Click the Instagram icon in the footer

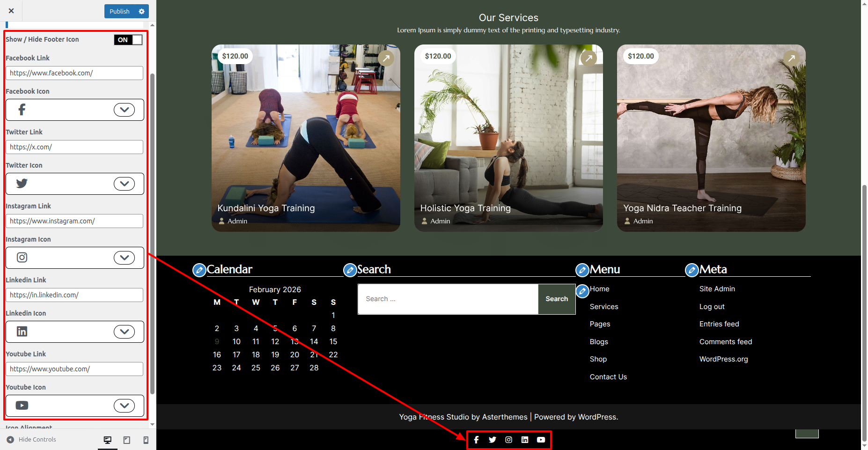tap(508, 440)
